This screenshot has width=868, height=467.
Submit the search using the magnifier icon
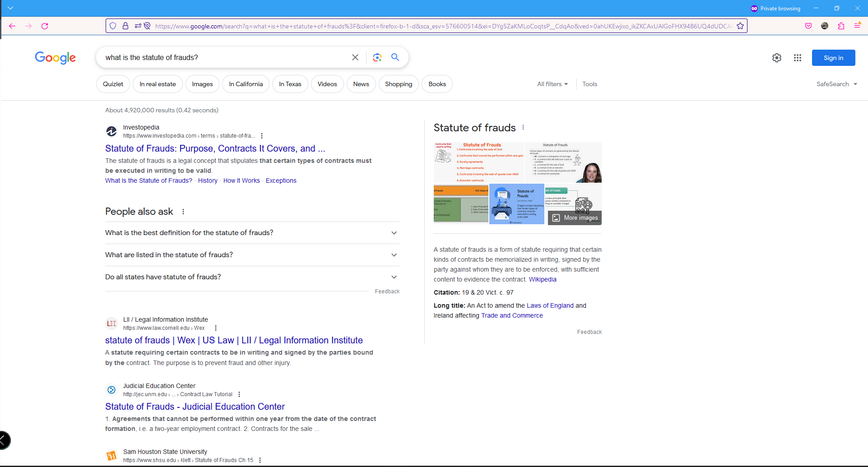tap(395, 57)
